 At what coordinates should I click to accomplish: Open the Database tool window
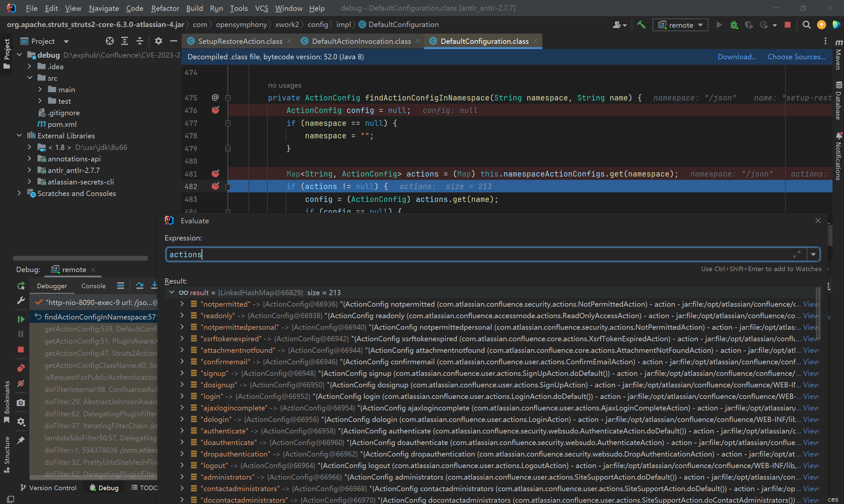tap(839, 100)
